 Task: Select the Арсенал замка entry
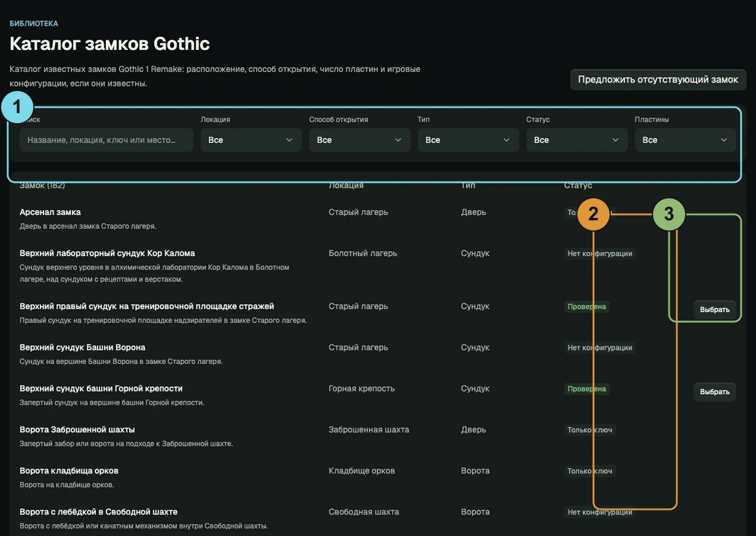50,212
